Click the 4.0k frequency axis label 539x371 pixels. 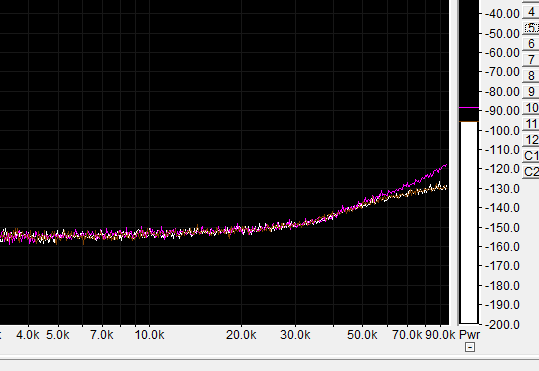(28, 335)
